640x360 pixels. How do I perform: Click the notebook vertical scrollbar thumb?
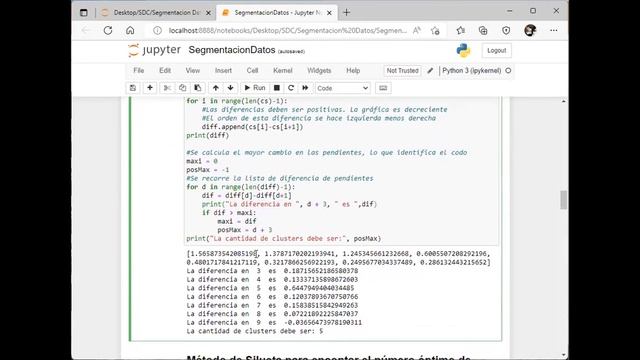564,200
